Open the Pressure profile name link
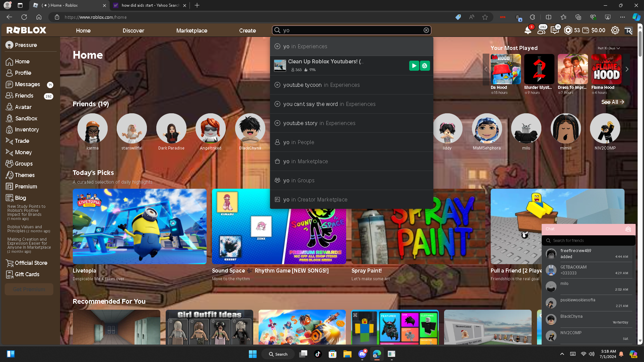Screen dimensions: 644x362 [x=26, y=45]
